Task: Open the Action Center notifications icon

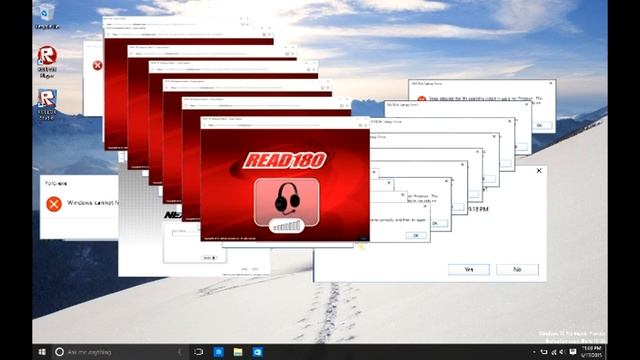Action: (573, 352)
